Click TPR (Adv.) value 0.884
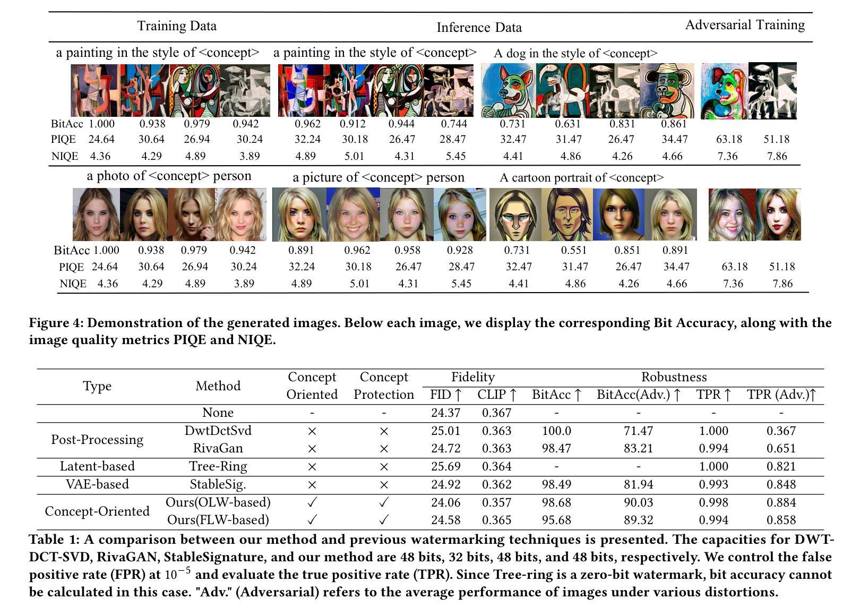This screenshot has width=860, height=616. click(x=781, y=502)
